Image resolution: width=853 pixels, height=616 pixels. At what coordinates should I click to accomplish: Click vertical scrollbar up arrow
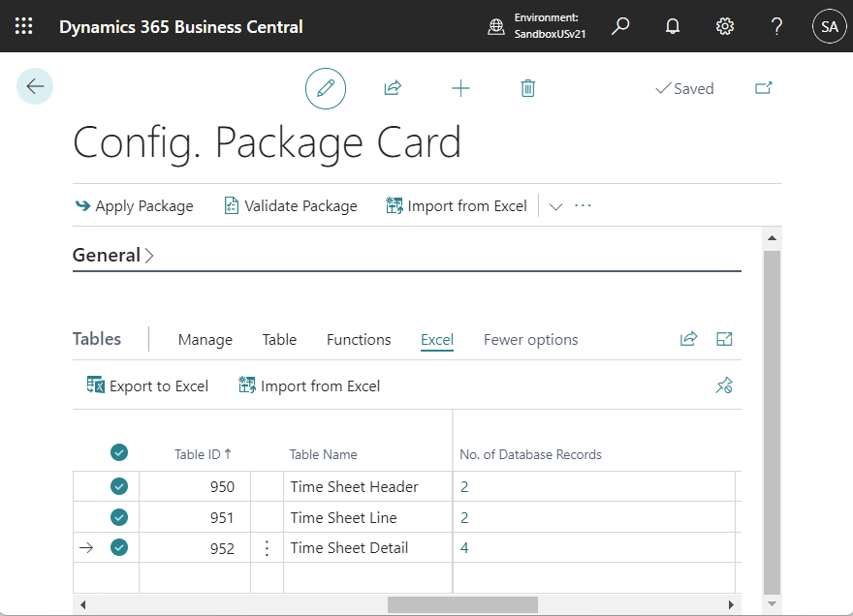772,238
